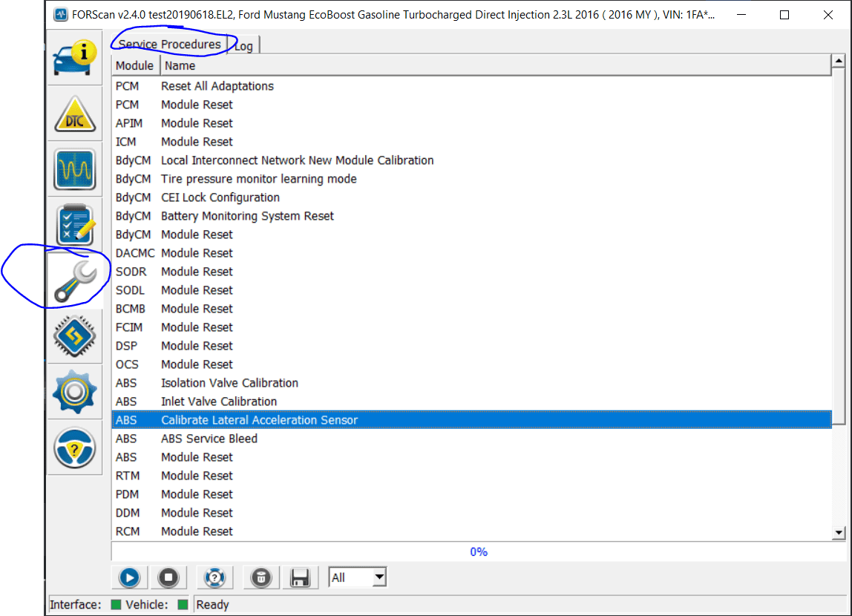This screenshot has height=616, width=852.
Task: Click the list scroll down arrow
Action: pyautogui.click(x=839, y=533)
